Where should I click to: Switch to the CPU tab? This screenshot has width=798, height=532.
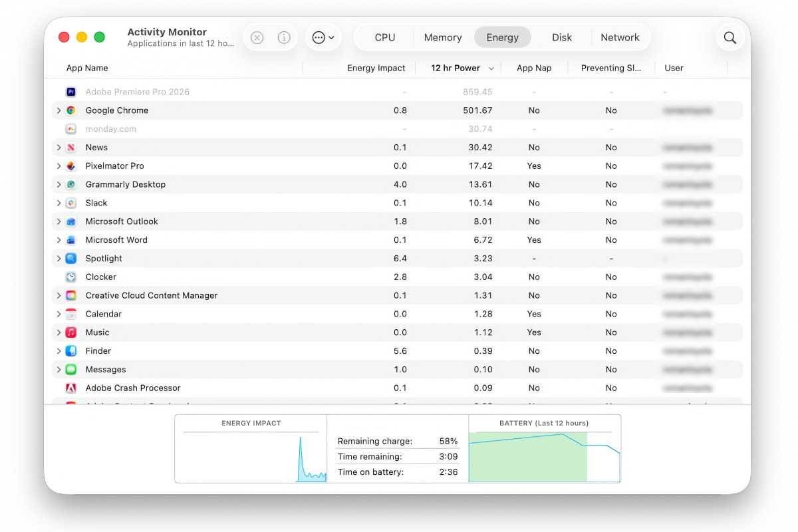pyautogui.click(x=385, y=38)
